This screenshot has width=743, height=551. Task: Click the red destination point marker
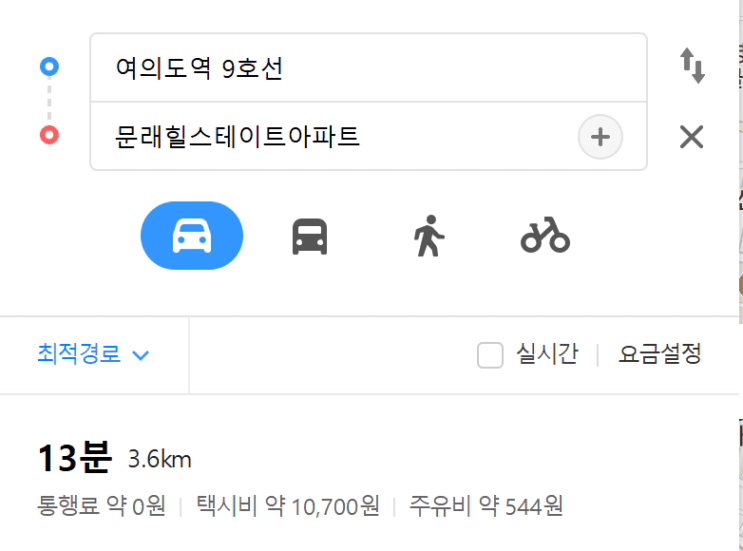(49, 135)
